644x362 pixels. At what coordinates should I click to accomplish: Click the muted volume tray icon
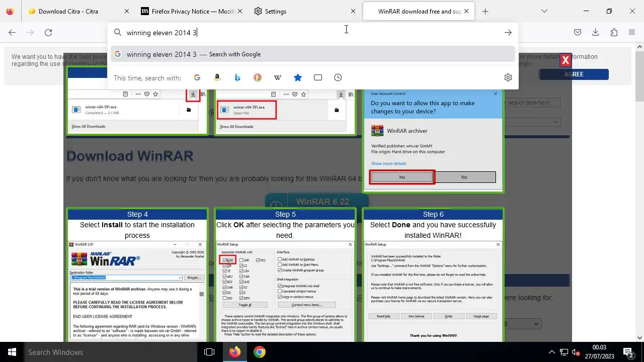pyautogui.click(x=577, y=352)
